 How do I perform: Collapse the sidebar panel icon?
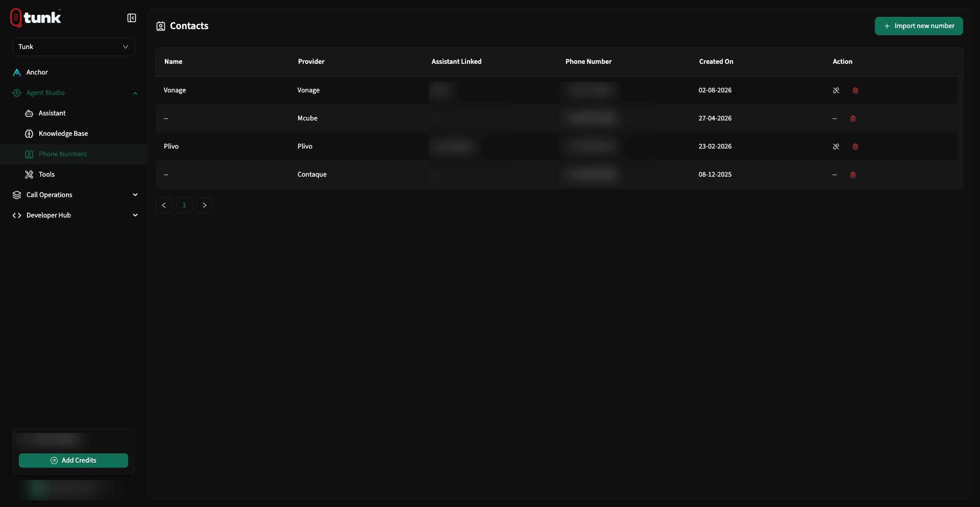coord(132,18)
